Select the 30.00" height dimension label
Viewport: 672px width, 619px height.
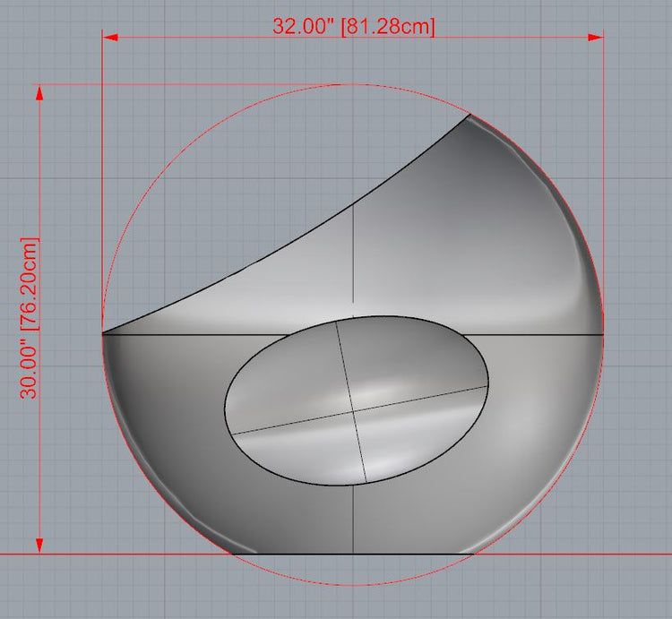point(30,317)
